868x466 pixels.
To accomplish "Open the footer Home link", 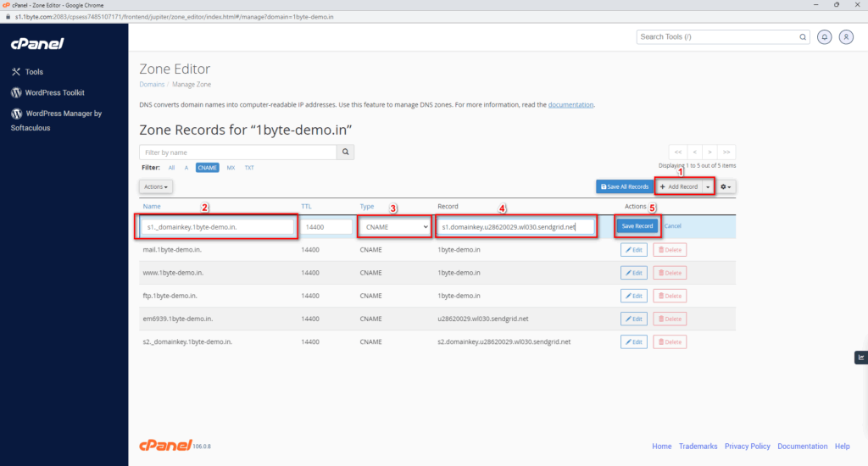I will coord(661,447).
